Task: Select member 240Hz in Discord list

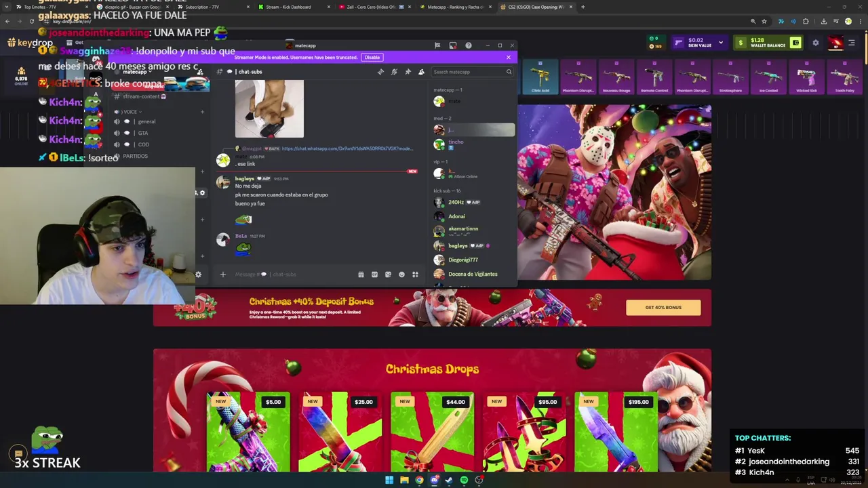Action: (473, 202)
